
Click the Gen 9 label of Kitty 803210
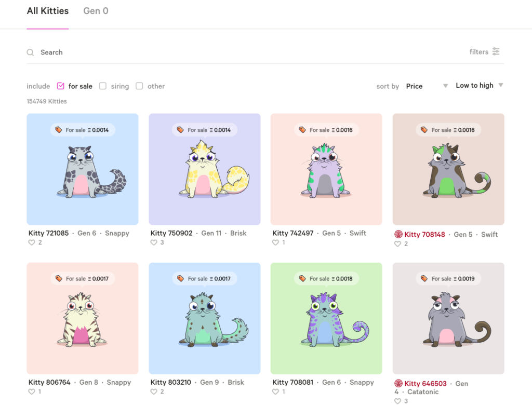pyautogui.click(x=209, y=382)
